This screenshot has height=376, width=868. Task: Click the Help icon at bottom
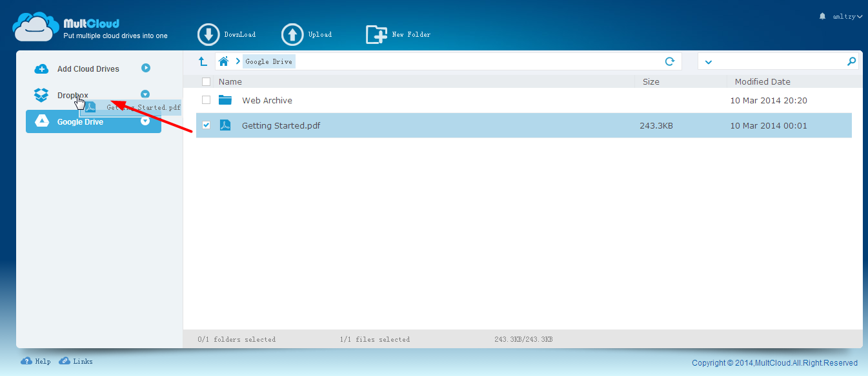pos(26,361)
